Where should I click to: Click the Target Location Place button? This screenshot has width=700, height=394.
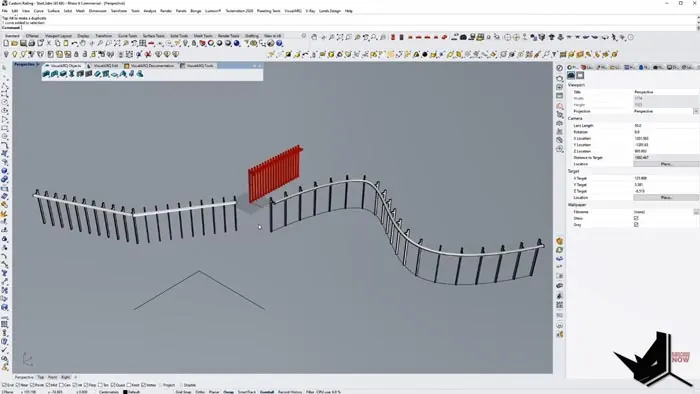click(x=666, y=197)
